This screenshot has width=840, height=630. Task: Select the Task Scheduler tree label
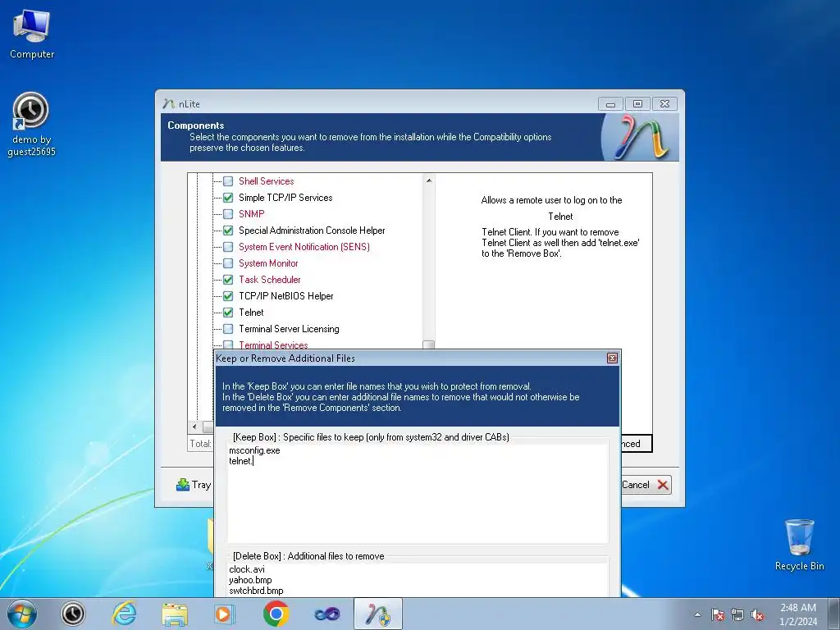click(269, 280)
